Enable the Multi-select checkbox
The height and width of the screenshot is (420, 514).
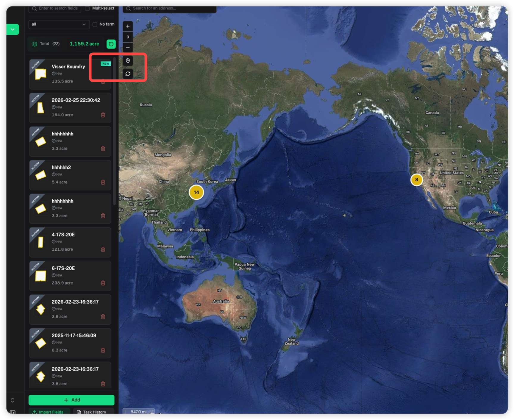click(x=88, y=8)
